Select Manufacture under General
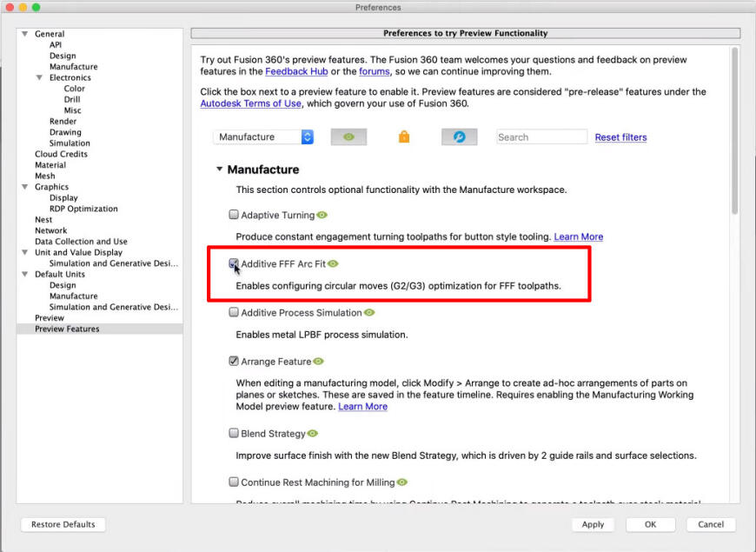Screen dimensions: 756x552 click(x=73, y=67)
